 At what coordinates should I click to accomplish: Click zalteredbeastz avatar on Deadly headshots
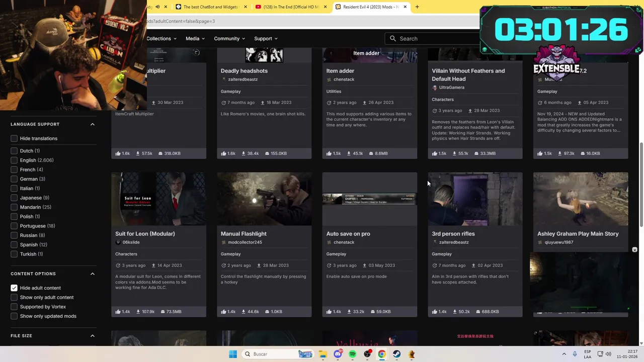[224, 79]
